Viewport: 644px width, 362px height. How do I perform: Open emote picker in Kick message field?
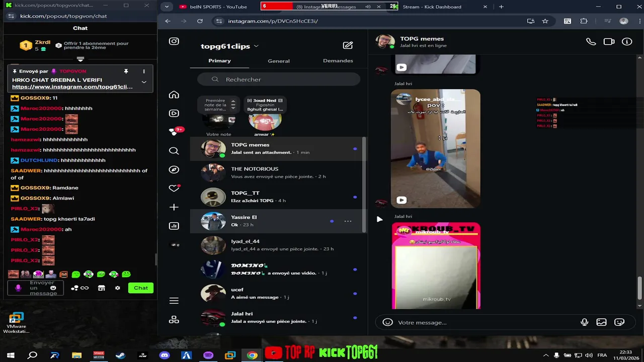tap(53, 288)
